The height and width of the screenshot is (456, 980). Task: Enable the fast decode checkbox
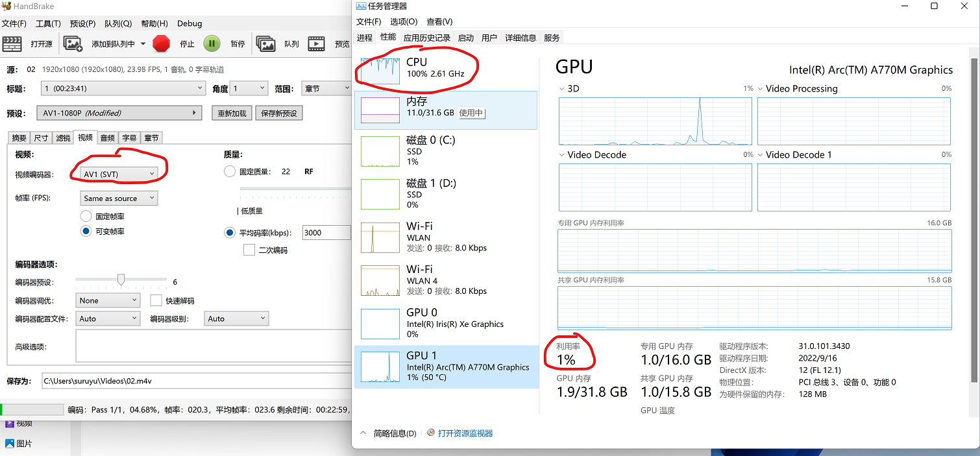coord(156,300)
